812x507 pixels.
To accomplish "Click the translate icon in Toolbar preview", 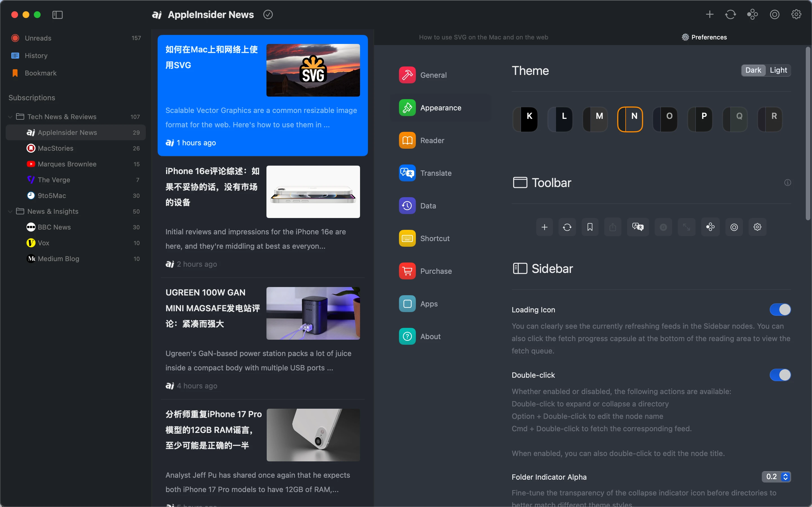I will pyautogui.click(x=637, y=227).
